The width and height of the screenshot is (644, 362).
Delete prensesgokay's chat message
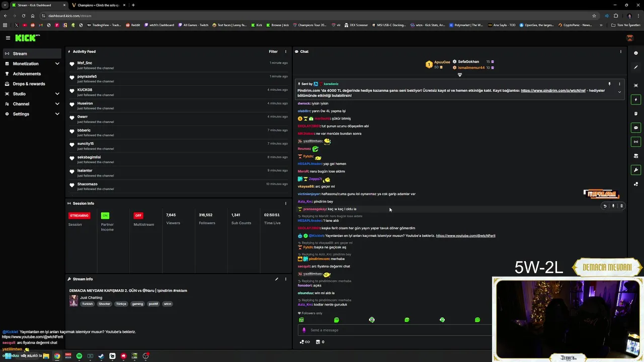click(x=621, y=206)
